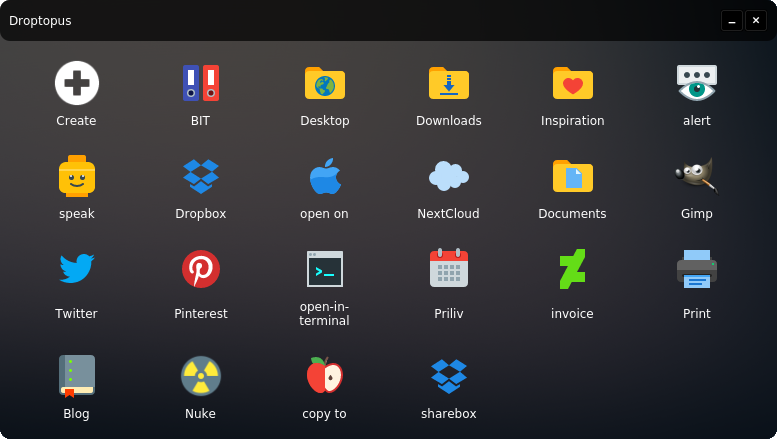
Task: Open the Dropbox icon
Action: coord(201,176)
